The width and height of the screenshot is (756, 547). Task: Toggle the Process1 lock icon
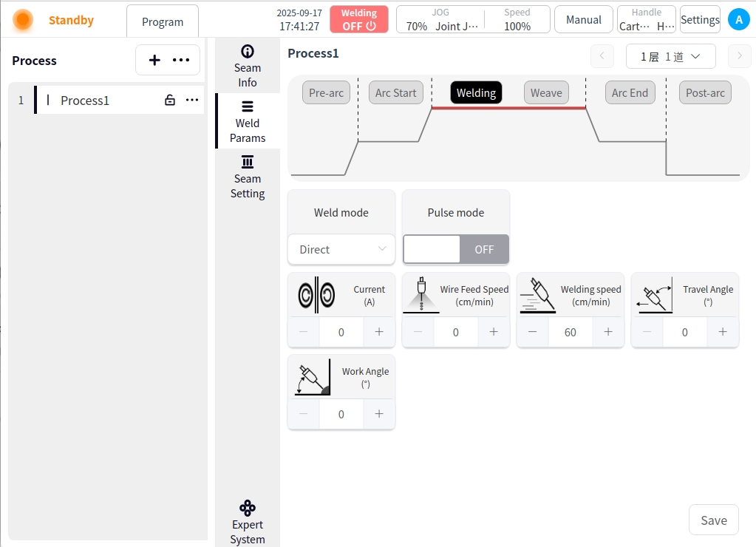coord(170,101)
